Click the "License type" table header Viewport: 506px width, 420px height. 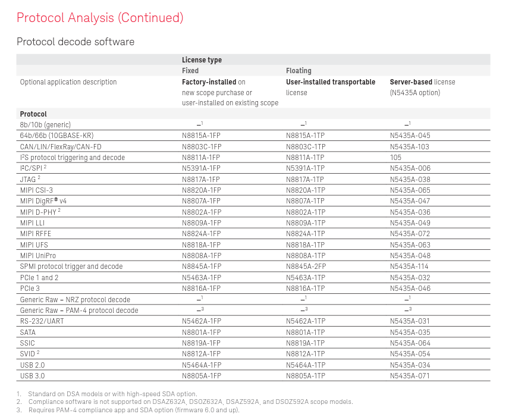[202, 60]
